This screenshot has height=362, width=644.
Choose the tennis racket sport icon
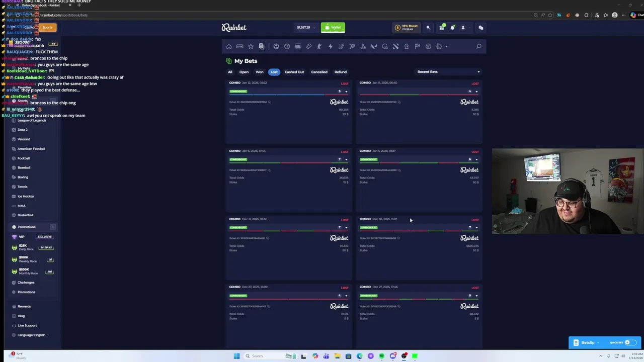click(x=352, y=46)
